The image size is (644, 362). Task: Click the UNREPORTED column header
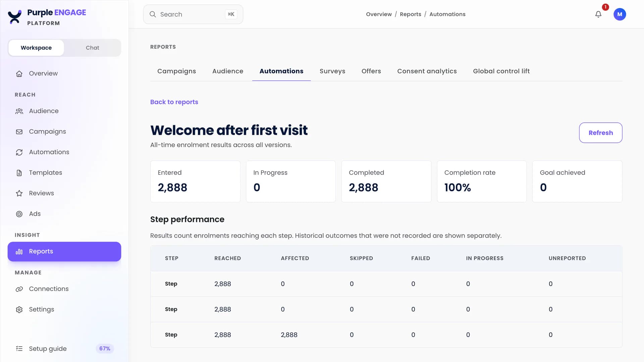click(x=567, y=258)
